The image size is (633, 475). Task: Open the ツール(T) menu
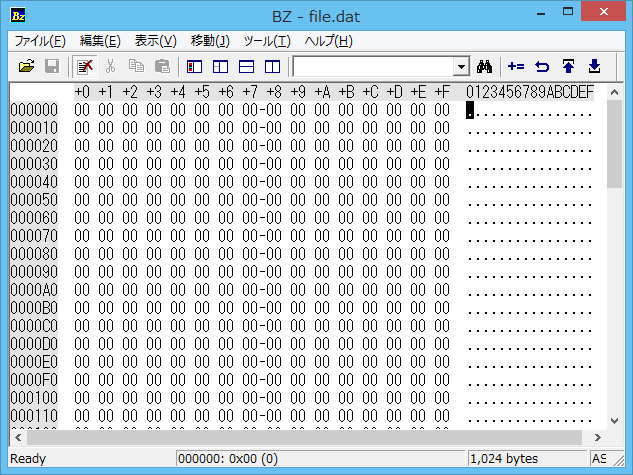coord(267,41)
